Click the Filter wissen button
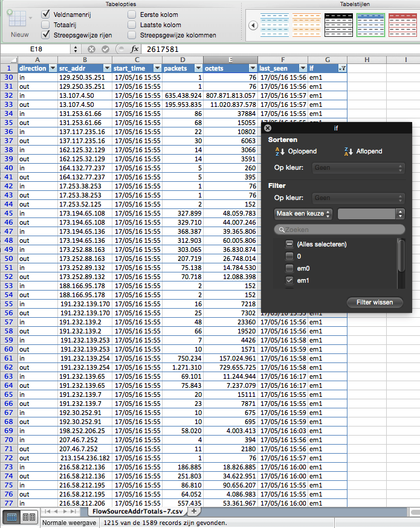Image resolution: width=420 pixels, height=528 pixels. [375, 302]
